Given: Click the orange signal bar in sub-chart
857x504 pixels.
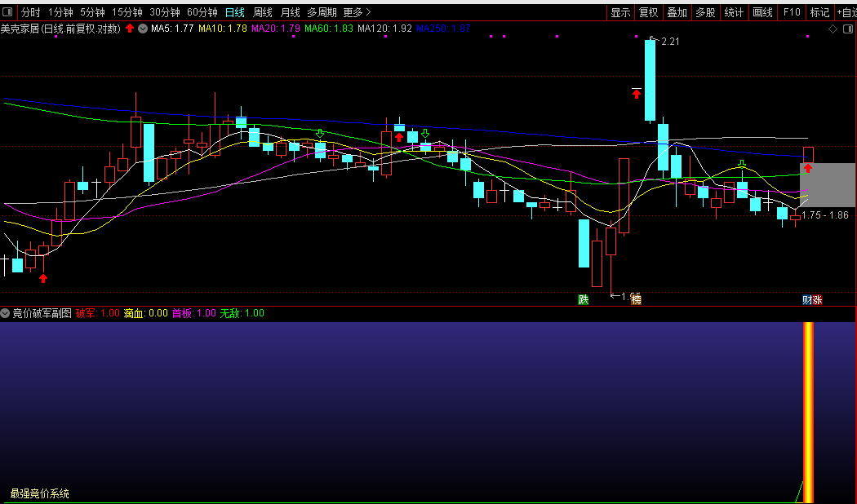Looking at the screenshot, I should pos(808,413).
